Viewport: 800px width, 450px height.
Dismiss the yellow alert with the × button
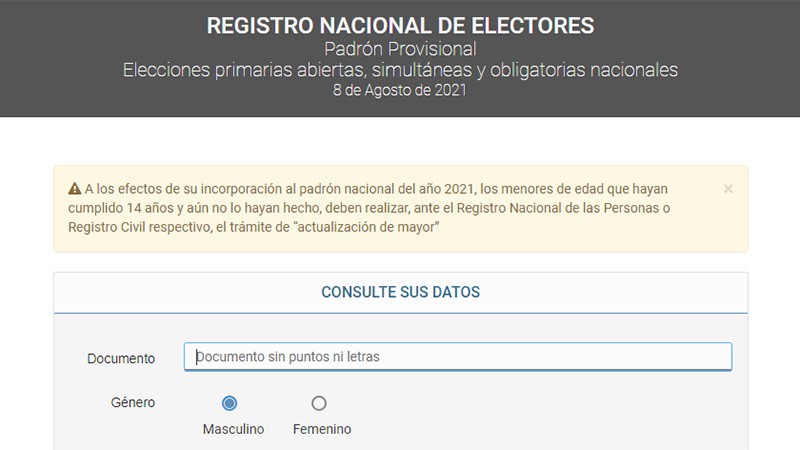click(x=728, y=188)
